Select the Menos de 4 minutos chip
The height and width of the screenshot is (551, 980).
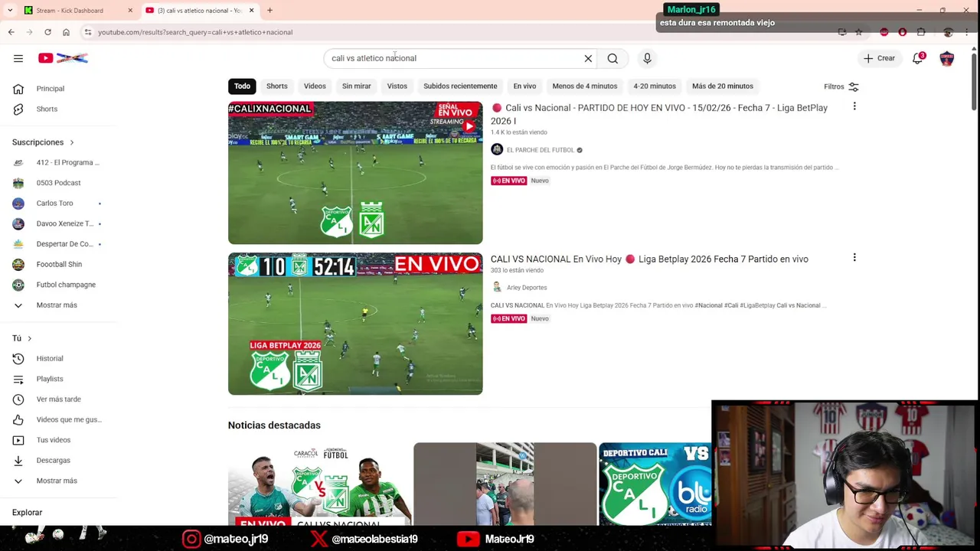pyautogui.click(x=585, y=86)
